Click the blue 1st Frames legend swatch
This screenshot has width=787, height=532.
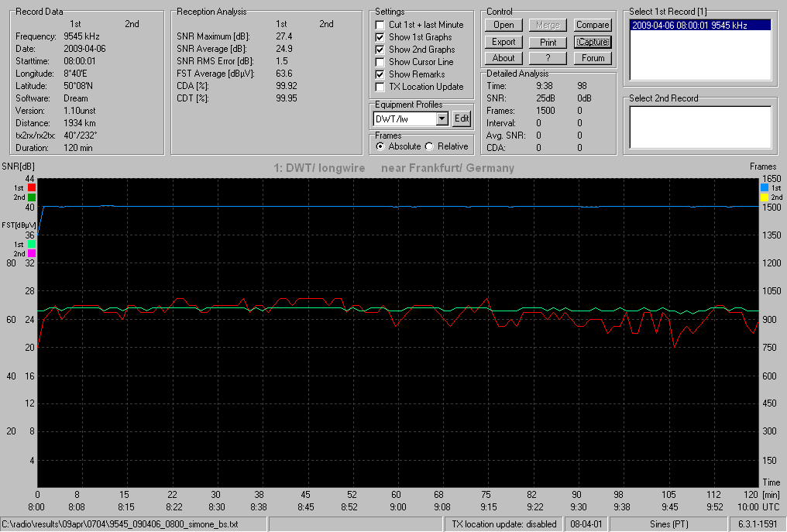click(765, 187)
